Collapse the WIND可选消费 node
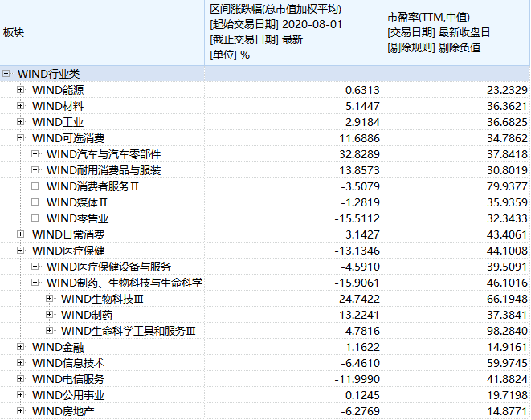This screenshot has width=531, height=420. click(20, 138)
